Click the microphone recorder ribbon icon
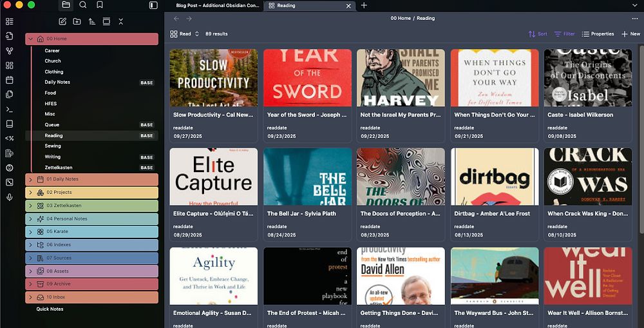 [x=10, y=197]
